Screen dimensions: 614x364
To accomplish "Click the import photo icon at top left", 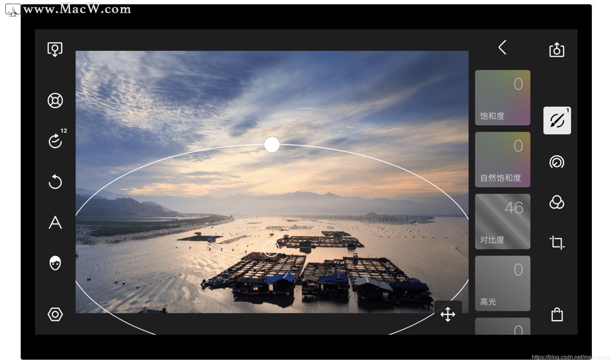I will [x=55, y=49].
